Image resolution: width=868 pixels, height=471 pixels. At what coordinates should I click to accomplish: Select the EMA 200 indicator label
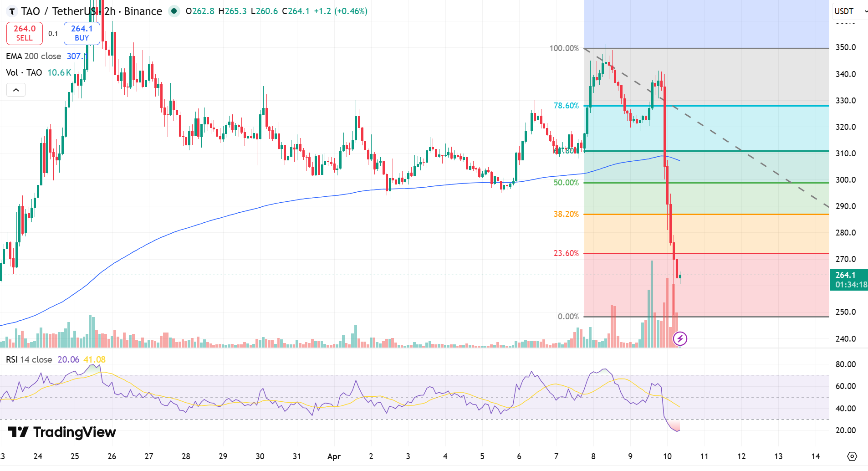tap(33, 56)
